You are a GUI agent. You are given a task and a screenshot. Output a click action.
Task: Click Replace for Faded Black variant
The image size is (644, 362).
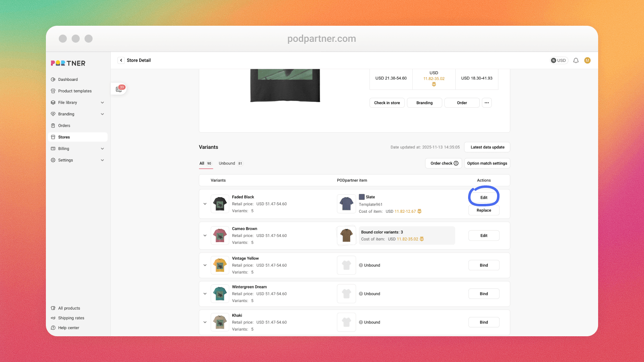(484, 210)
